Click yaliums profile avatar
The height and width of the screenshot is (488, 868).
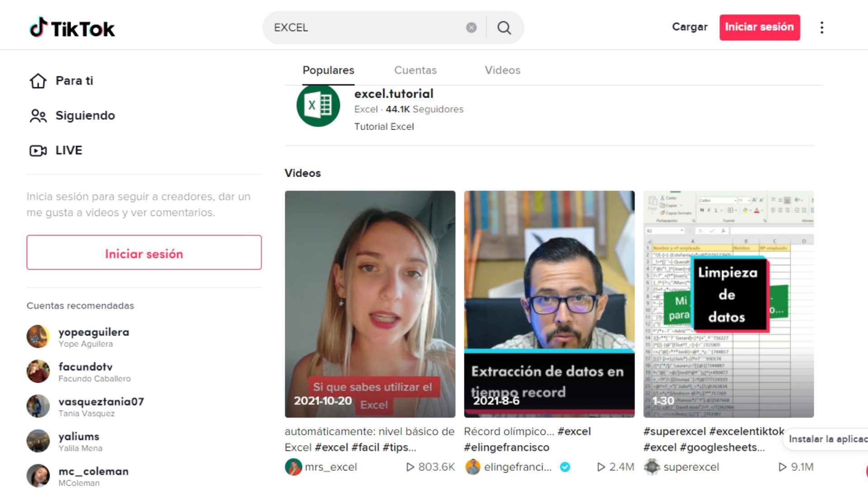coord(38,441)
